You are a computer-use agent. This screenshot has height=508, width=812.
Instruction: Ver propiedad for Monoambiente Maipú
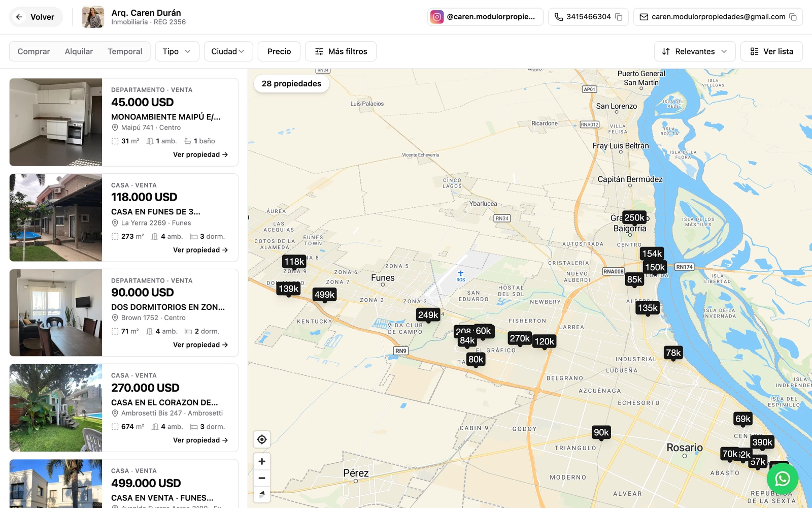coord(200,154)
